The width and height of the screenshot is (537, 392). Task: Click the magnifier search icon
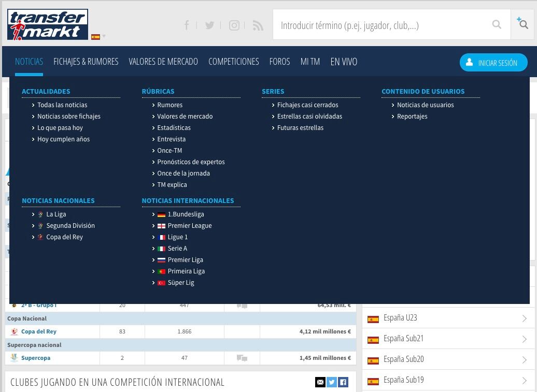tap(497, 25)
